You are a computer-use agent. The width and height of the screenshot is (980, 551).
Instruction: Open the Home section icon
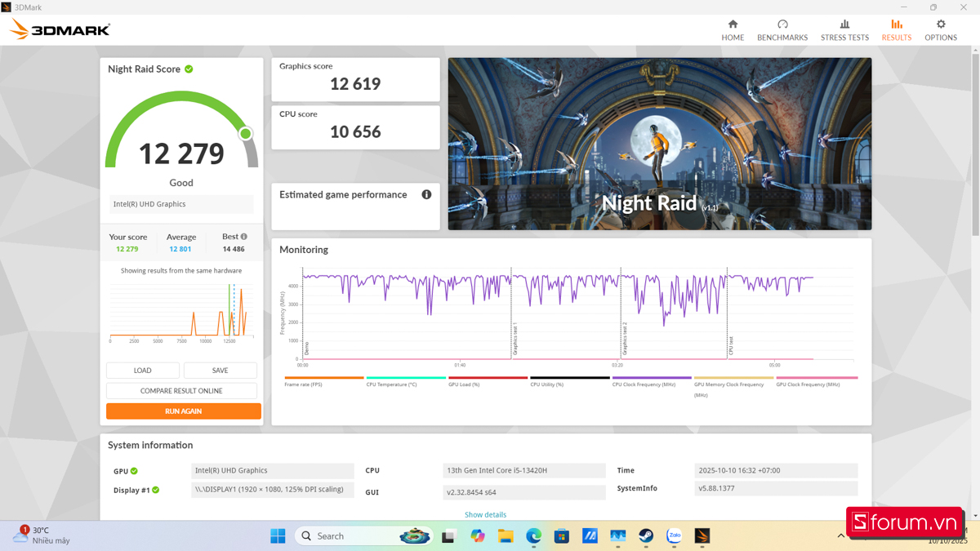(x=733, y=24)
